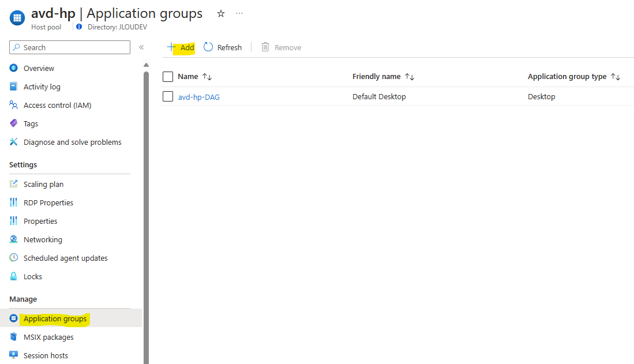Image resolution: width=634 pixels, height=364 pixels.
Task: Click the Application groups icon in the sidebar
Action: click(14, 318)
